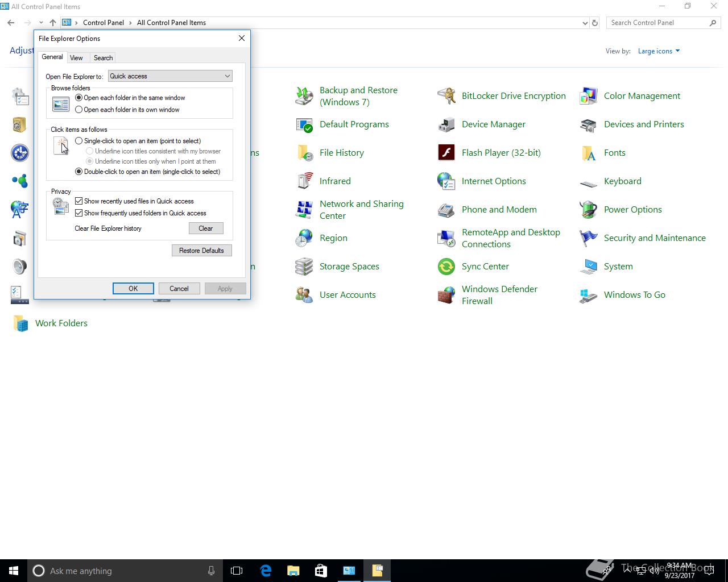Click the Flash Player icon
This screenshot has height=582, width=728.
[x=446, y=153]
